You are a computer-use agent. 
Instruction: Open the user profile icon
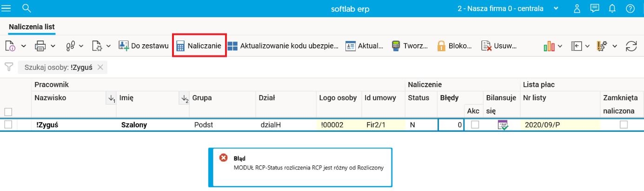577,8
